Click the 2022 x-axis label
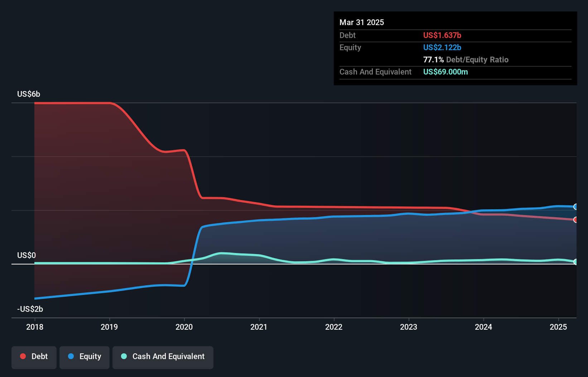The height and width of the screenshot is (377, 588). [334, 327]
